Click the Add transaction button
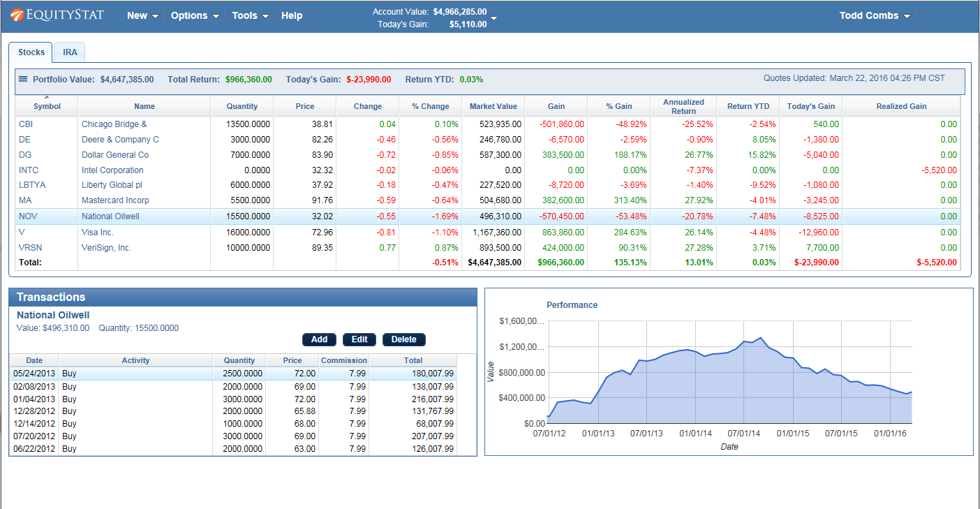 pos(319,339)
